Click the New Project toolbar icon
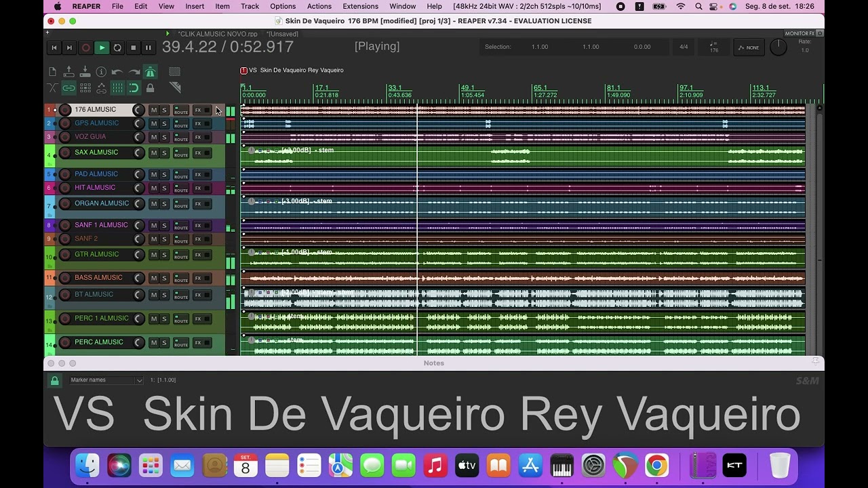Image resolution: width=868 pixels, height=488 pixels. [x=53, y=72]
